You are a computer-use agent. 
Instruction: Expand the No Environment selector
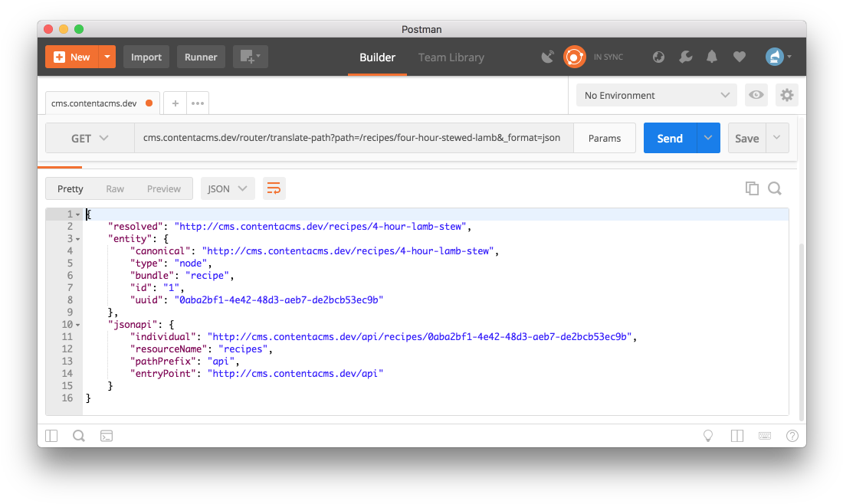(x=656, y=95)
